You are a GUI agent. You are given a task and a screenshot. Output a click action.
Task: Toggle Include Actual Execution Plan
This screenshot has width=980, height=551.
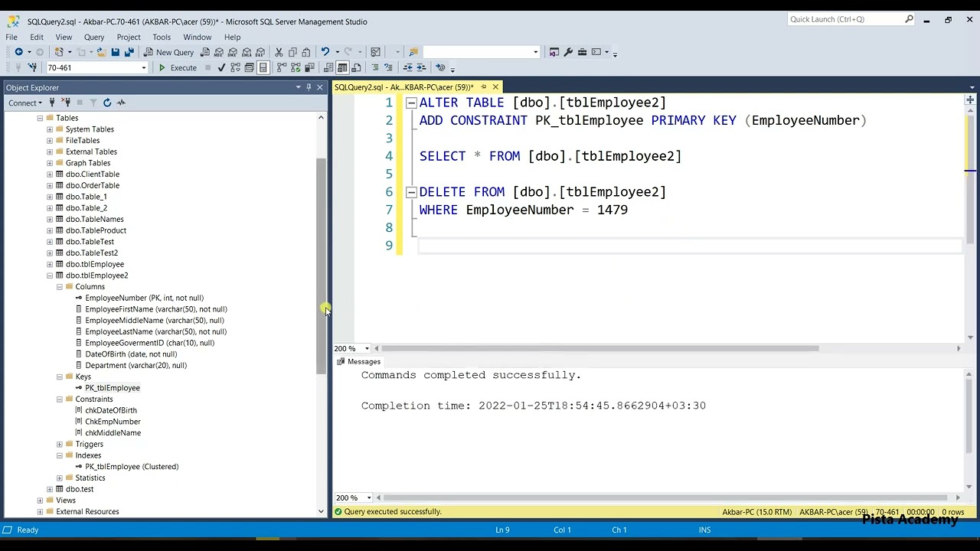point(281,67)
